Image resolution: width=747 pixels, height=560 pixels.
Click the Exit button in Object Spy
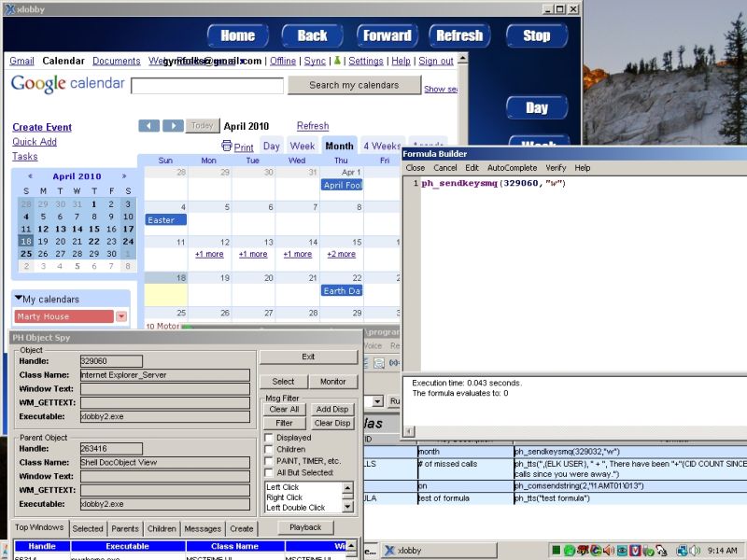[308, 357]
